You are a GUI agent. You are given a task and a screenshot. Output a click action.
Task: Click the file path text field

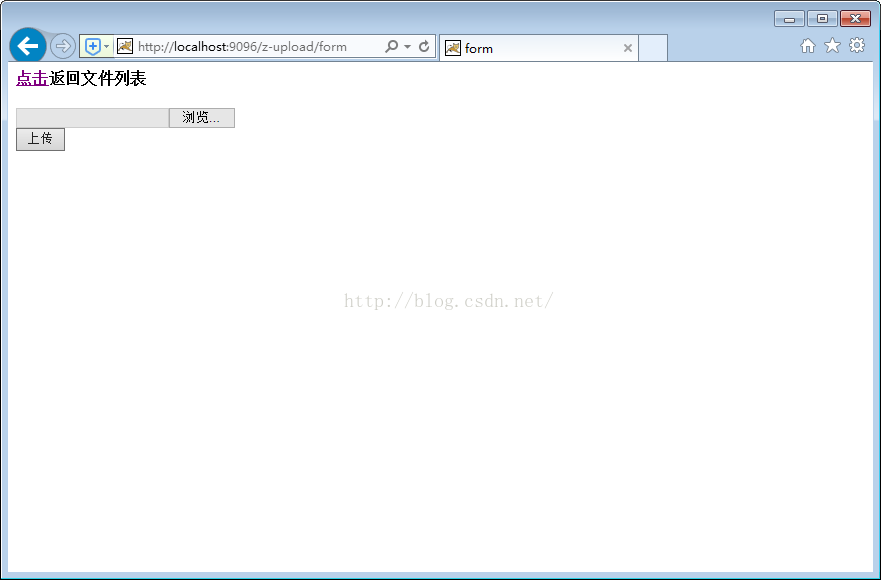(92, 118)
